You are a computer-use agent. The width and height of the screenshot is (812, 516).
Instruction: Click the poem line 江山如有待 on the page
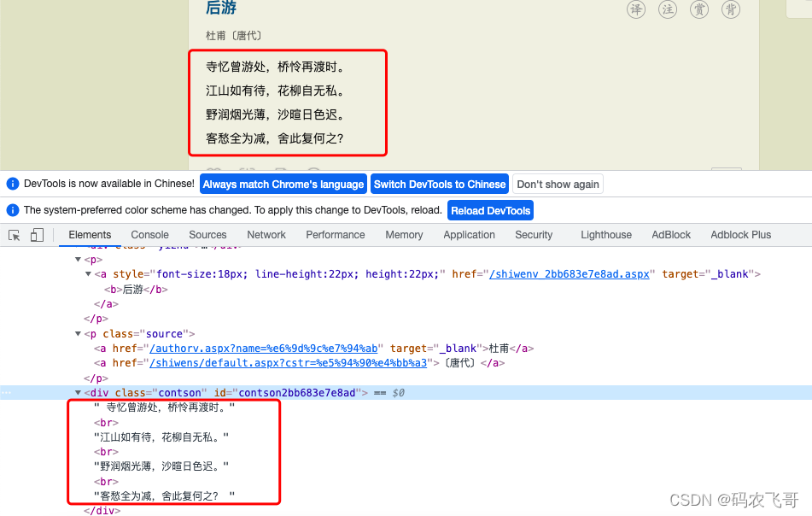pos(274,91)
